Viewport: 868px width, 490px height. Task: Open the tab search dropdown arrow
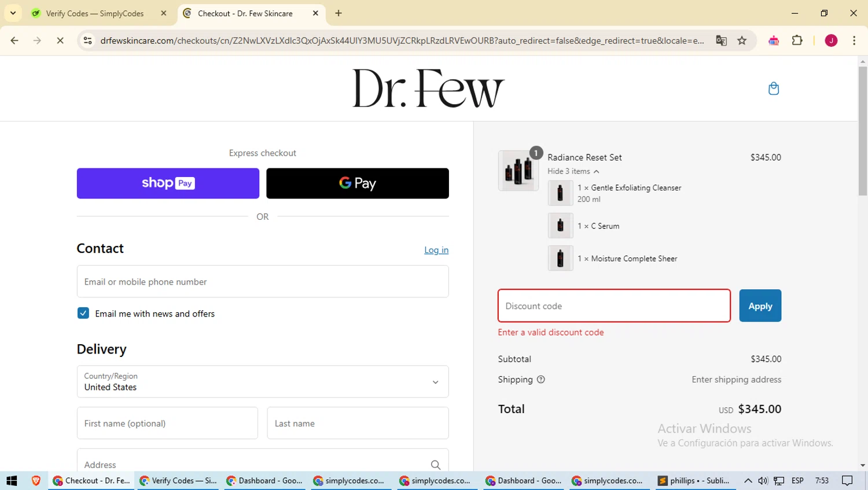pos(13,13)
